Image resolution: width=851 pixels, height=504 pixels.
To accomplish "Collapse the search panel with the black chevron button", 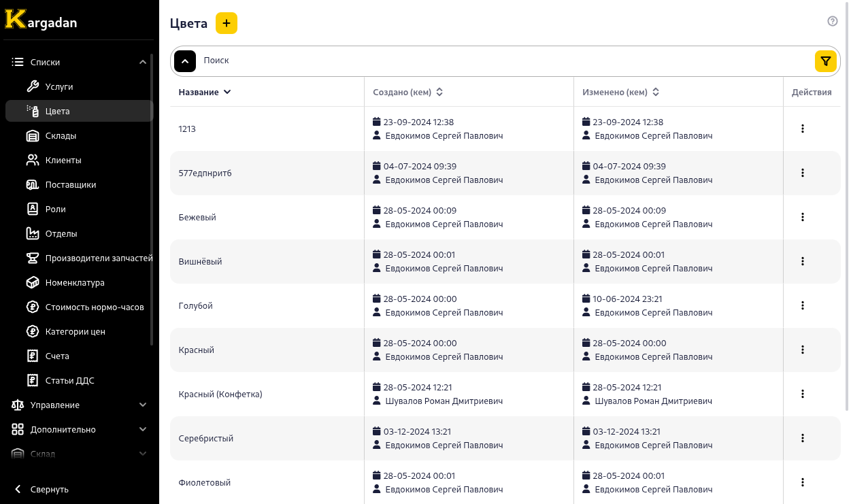I will [185, 61].
